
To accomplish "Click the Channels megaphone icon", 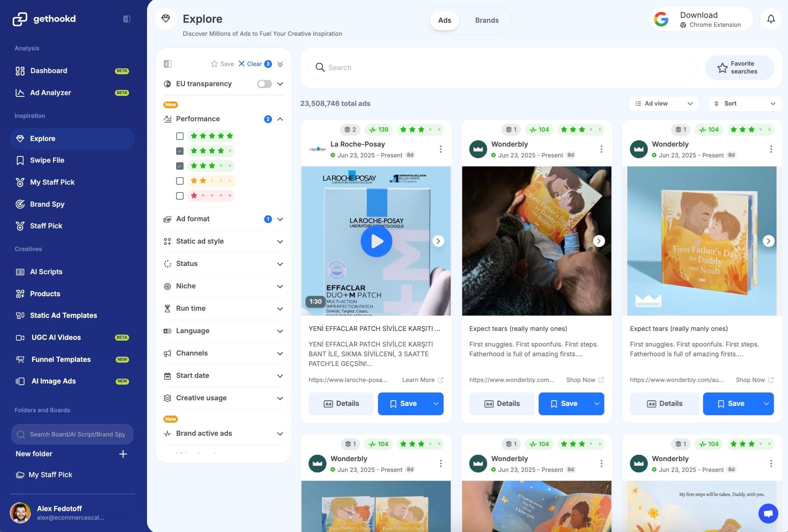I will click(x=168, y=353).
